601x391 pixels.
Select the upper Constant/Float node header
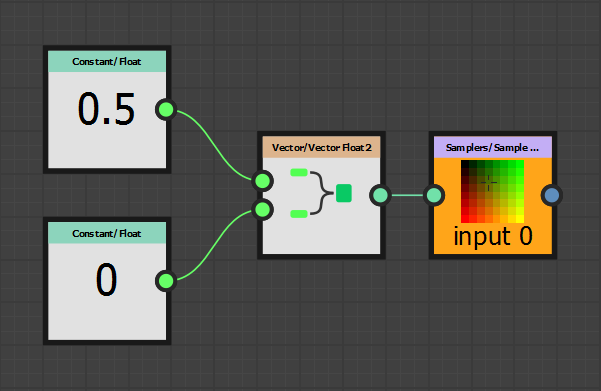[107, 61]
